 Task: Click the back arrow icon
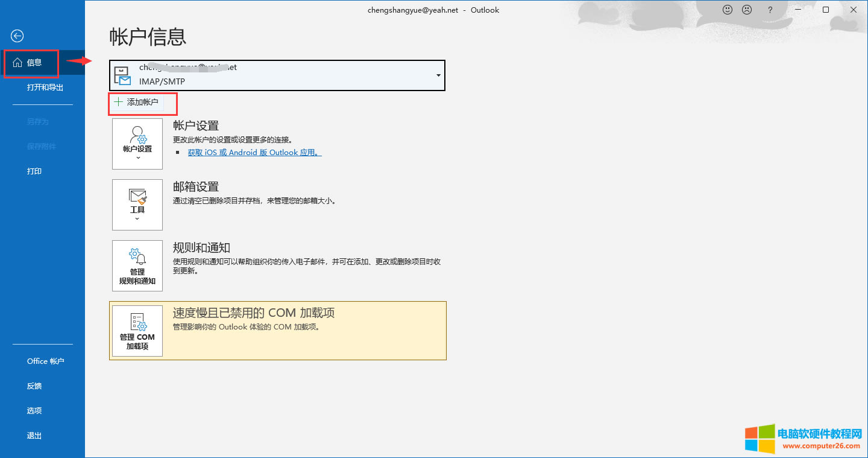pos(17,36)
